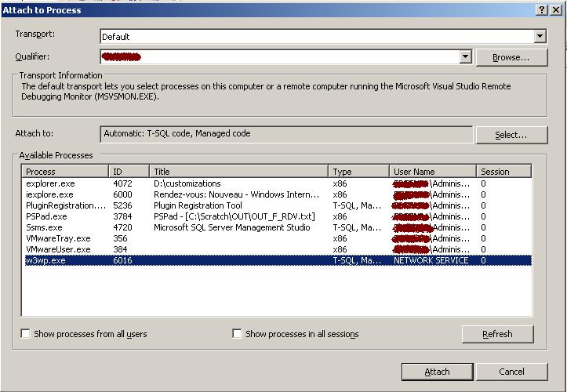Enable Show processes in all sessions
This screenshot has height=392, width=567.
coord(238,334)
